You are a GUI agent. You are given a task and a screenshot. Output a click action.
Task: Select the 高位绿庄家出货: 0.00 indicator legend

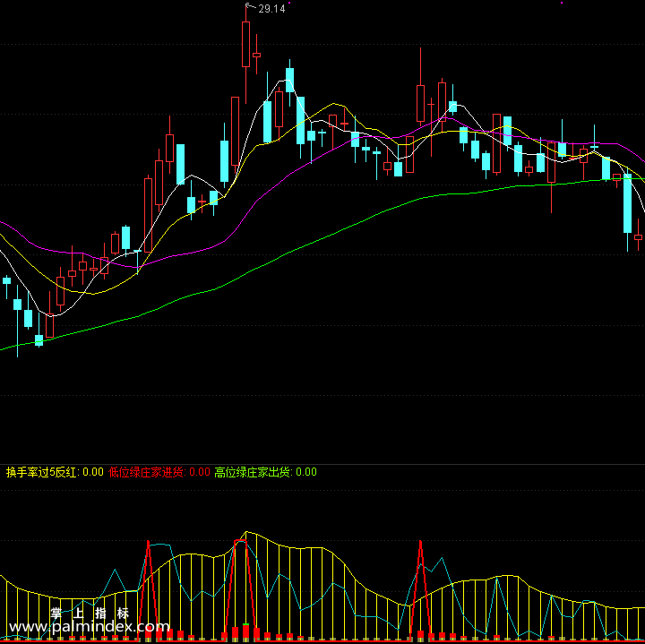(266, 472)
